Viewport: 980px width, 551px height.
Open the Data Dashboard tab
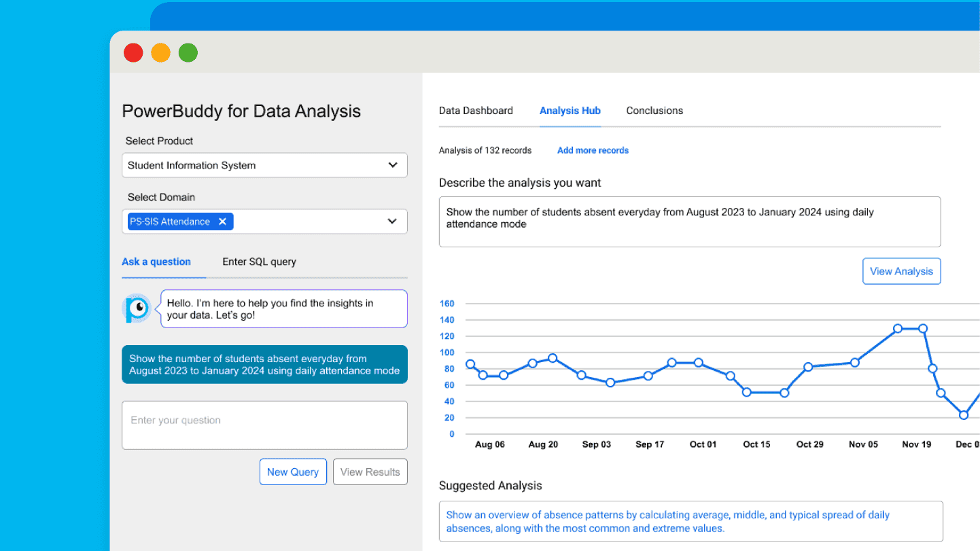point(476,110)
